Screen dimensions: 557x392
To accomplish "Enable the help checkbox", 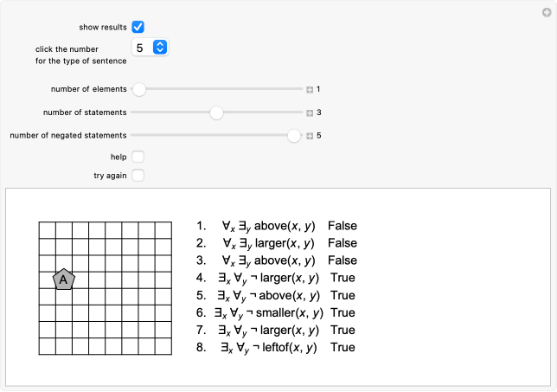I will (x=138, y=157).
